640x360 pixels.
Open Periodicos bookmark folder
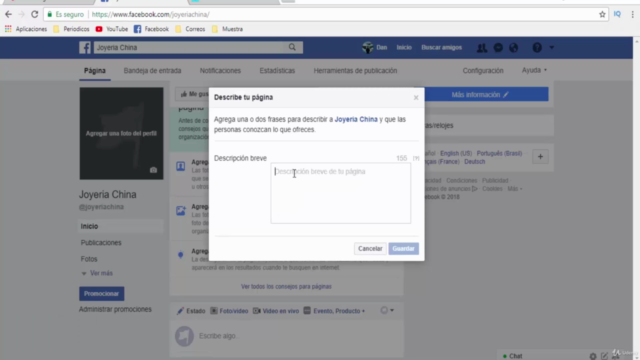71,29
